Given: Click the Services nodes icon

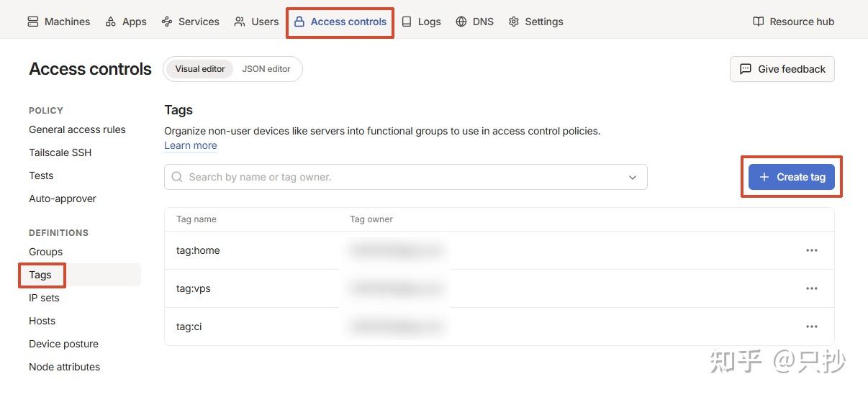Looking at the screenshot, I should [x=167, y=22].
